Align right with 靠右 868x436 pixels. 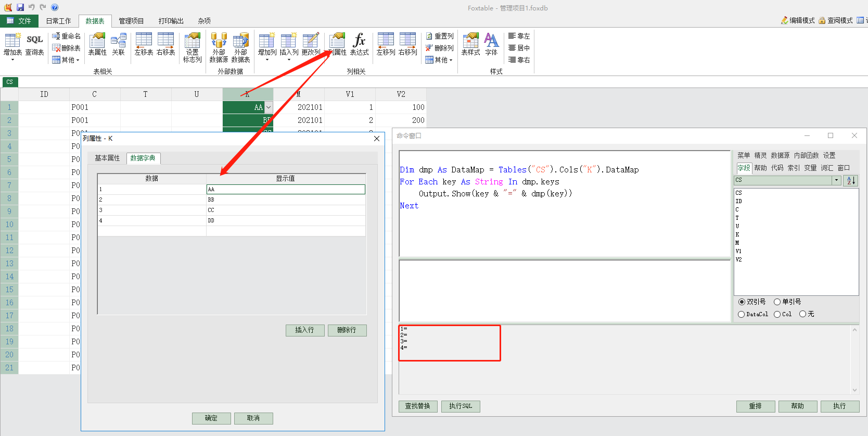519,60
